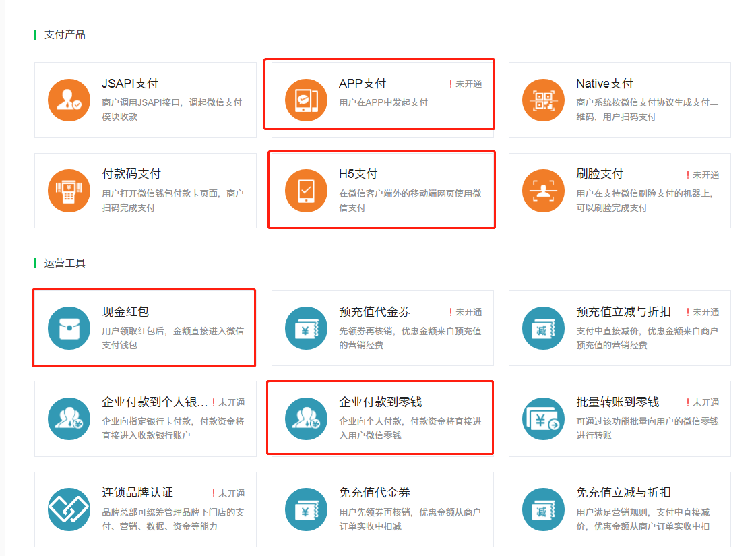This screenshot has width=756, height=556.
Task: Click the 批量转账到零钱 transfer icon
Action: click(x=543, y=419)
